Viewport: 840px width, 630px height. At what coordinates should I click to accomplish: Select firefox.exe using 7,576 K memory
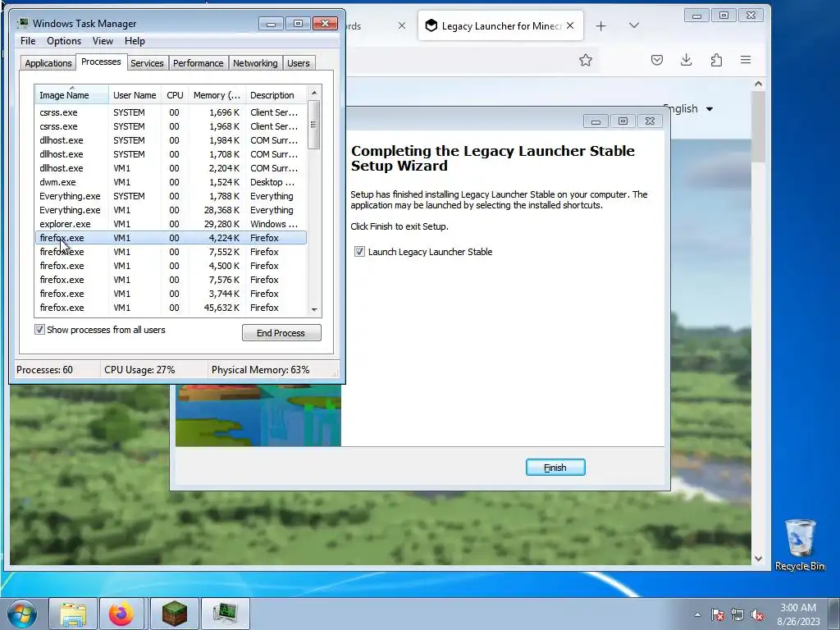(171, 280)
